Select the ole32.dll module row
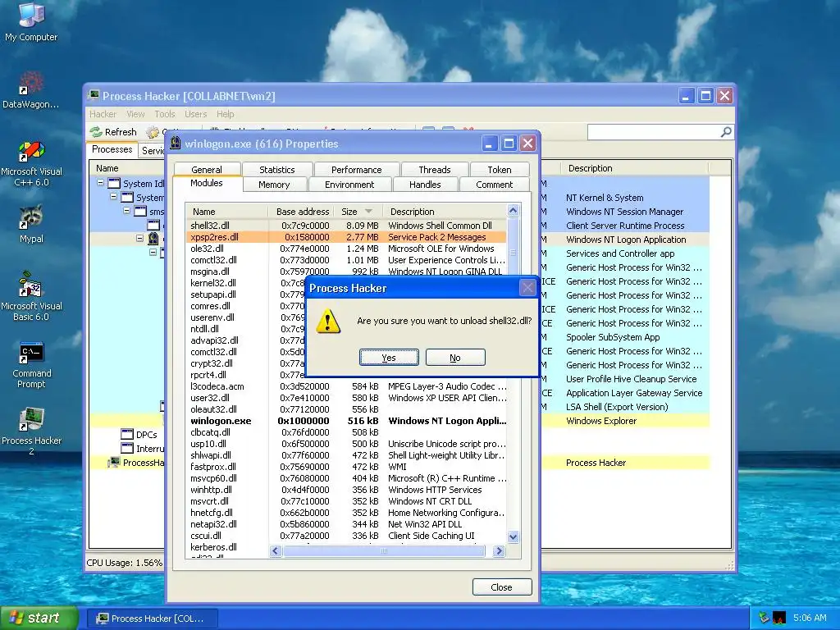This screenshot has width=840, height=630. pos(346,249)
